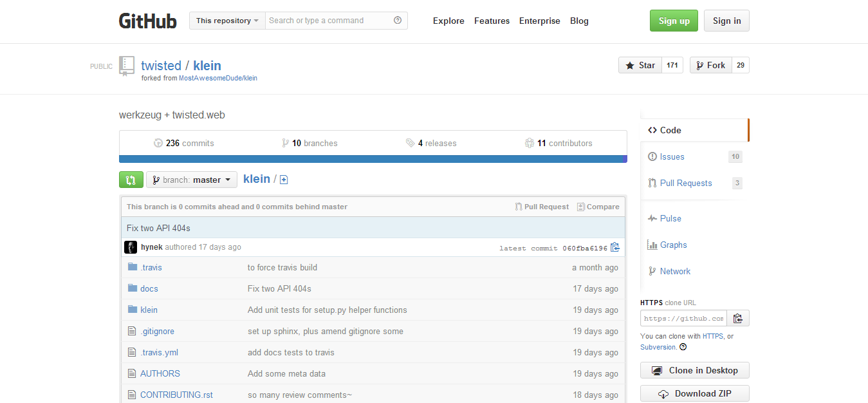The width and height of the screenshot is (868, 403).
Task: Click the Sign up button
Action: (x=674, y=21)
